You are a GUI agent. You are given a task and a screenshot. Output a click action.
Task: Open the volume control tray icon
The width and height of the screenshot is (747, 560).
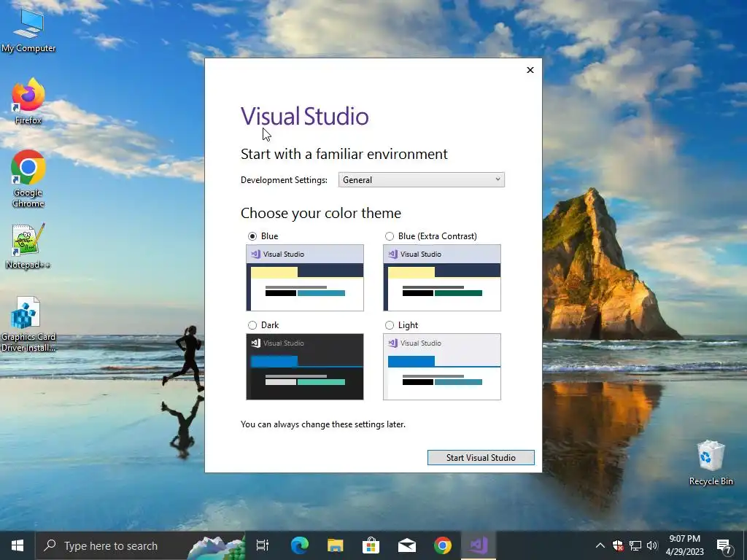click(x=652, y=545)
